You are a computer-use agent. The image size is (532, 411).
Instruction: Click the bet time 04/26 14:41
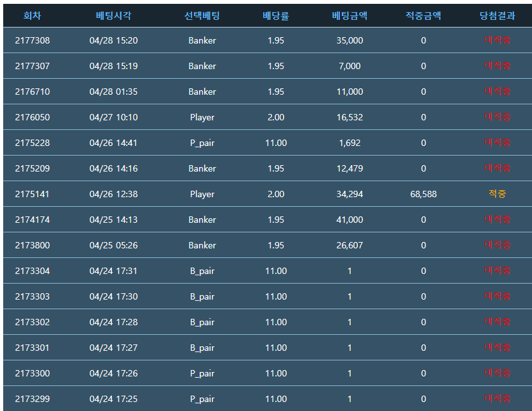pyautogui.click(x=113, y=143)
